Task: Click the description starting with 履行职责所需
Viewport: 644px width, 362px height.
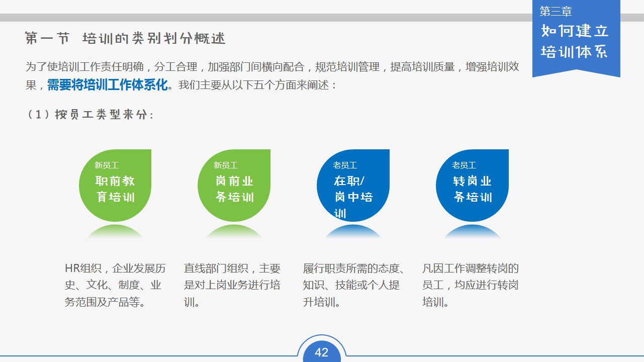Action: click(355, 286)
